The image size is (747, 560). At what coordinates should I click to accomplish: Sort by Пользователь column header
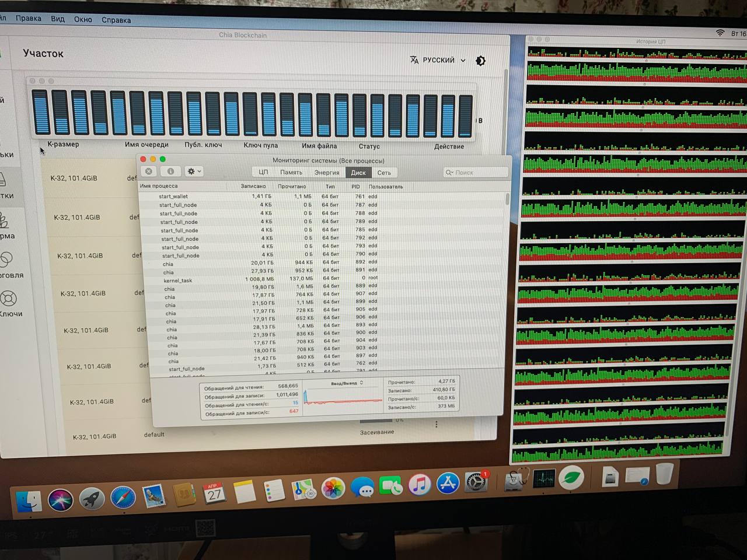coord(386,187)
